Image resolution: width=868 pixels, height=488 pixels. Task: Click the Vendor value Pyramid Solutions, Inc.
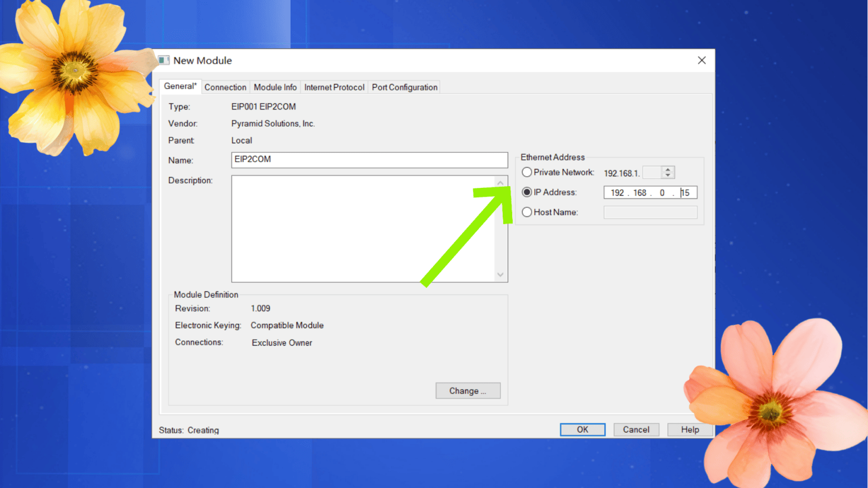273,123
